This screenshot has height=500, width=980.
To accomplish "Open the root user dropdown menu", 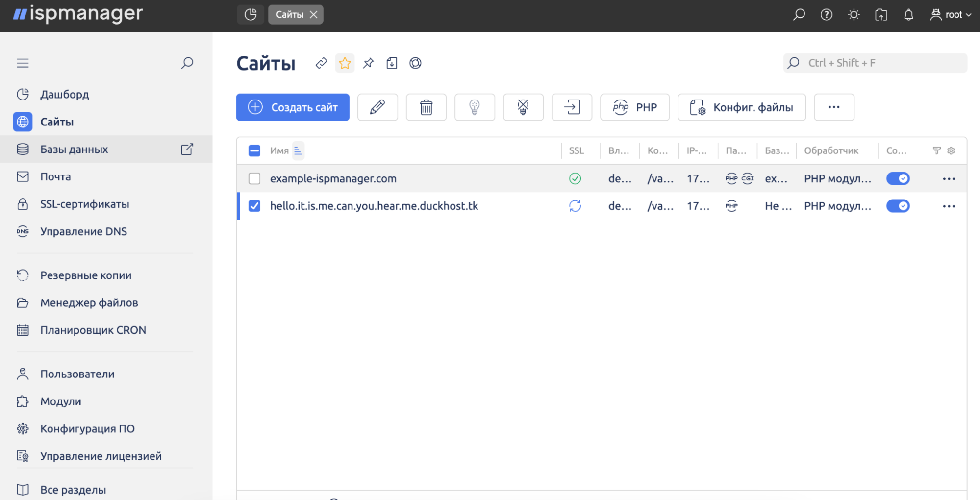I will coord(951,15).
